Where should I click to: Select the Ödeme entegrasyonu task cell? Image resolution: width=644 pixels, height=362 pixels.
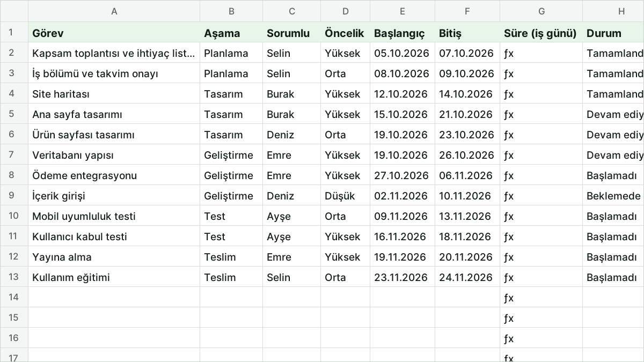114,175
